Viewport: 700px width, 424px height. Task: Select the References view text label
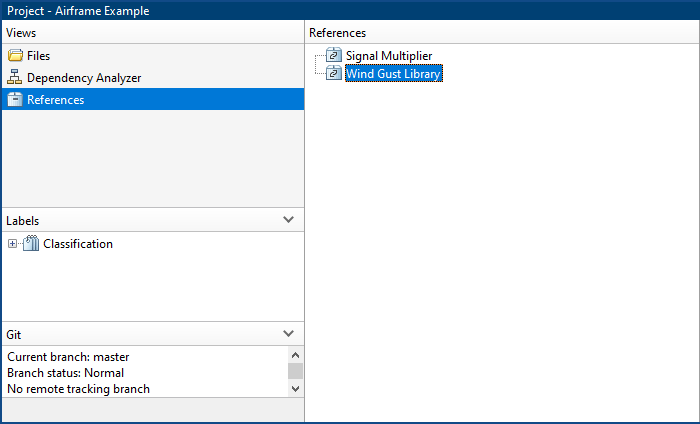click(55, 100)
